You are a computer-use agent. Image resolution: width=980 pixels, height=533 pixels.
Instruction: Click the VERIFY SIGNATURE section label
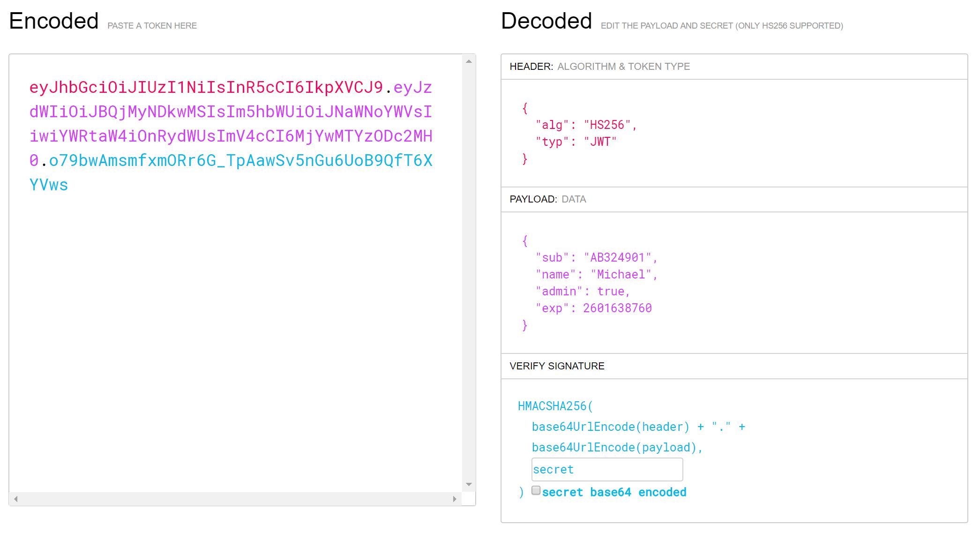tap(557, 366)
